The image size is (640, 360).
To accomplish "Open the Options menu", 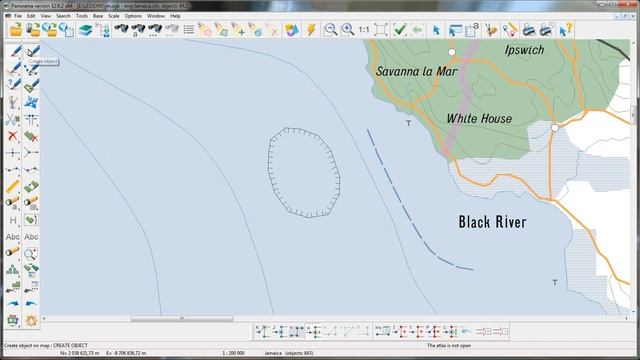I will pyautogui.click(x=133, y=16).
